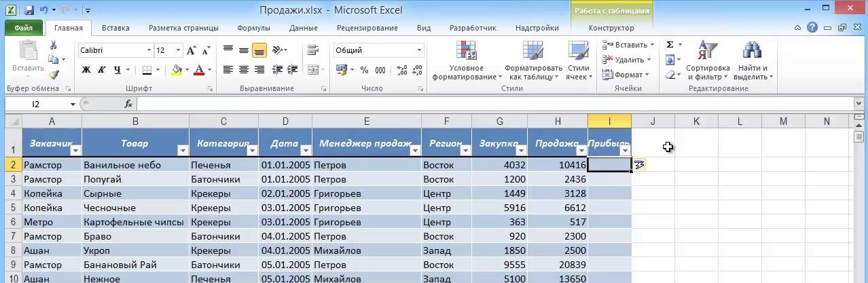Apply percent style format
This screenshot has width=868, height=283.
(x=364, y=69)
